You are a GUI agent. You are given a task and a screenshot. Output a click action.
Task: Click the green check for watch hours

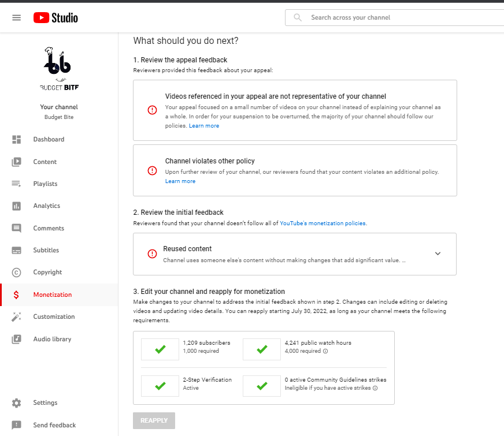pos(262,349)
